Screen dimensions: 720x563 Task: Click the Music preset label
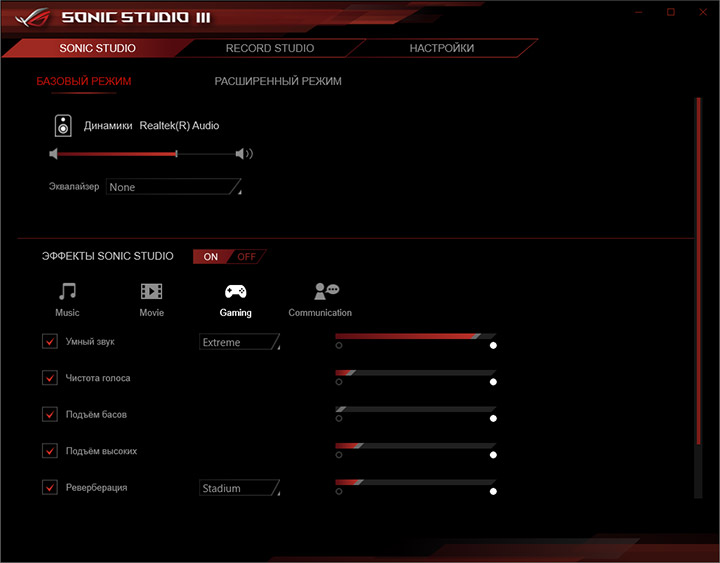[x=68, y=313]
